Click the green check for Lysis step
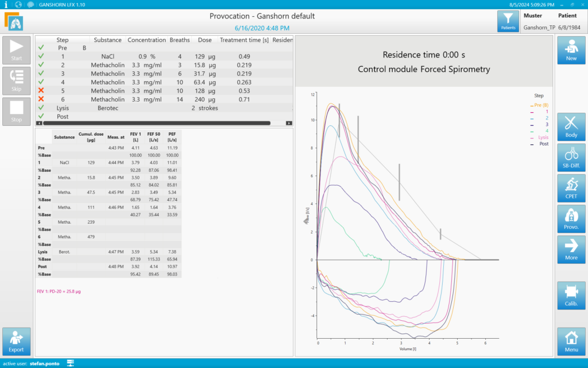Image resolution: width=588 pixels, height=368 pixels. click(41, 108)
